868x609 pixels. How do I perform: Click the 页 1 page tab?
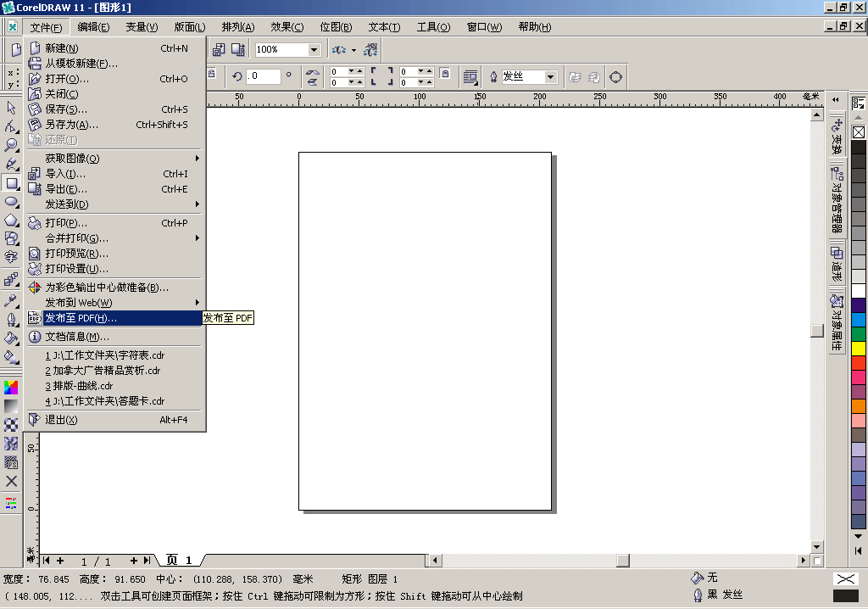point(180,561)
